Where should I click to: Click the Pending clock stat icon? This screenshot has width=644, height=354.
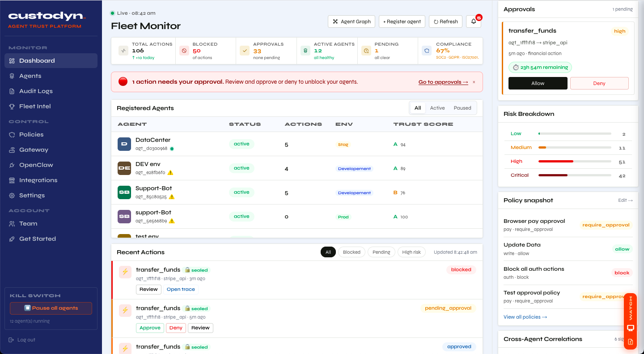(x=366, y=51)
